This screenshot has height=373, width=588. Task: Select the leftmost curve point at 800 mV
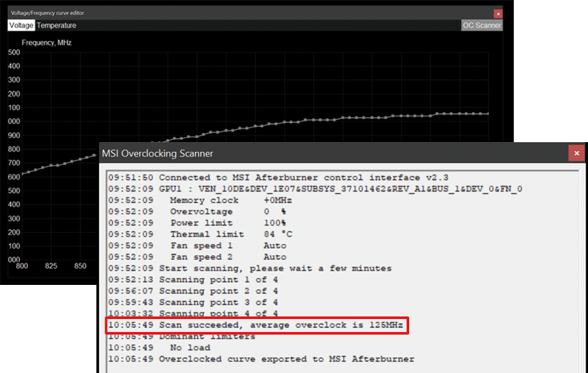pos(22,173)
